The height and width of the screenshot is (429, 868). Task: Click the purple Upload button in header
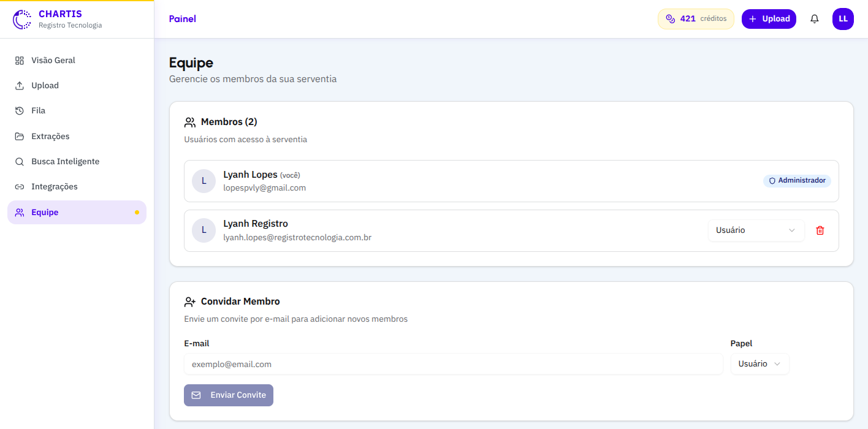[769, 19]
